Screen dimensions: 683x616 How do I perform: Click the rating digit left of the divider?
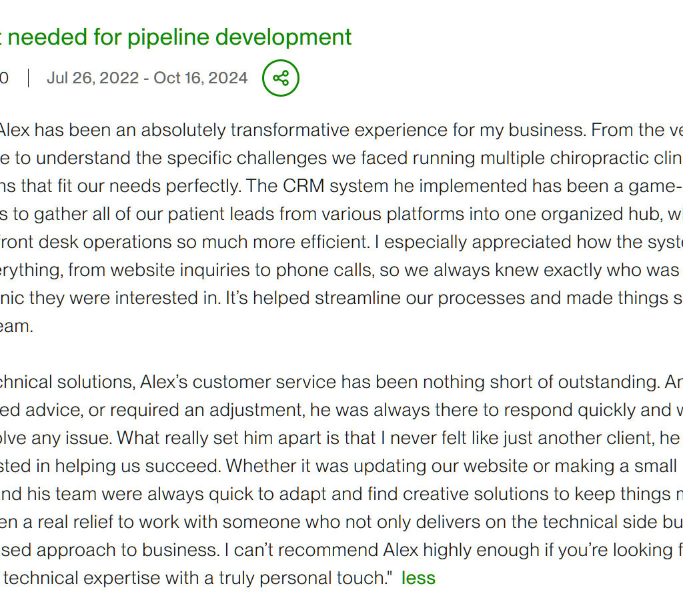[x=4, y=78]
